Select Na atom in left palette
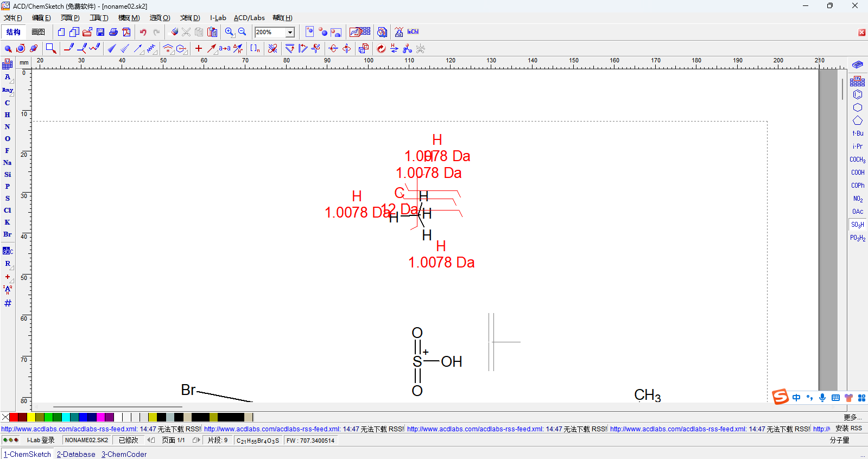 pyautogui.click(x=8, y=162)
